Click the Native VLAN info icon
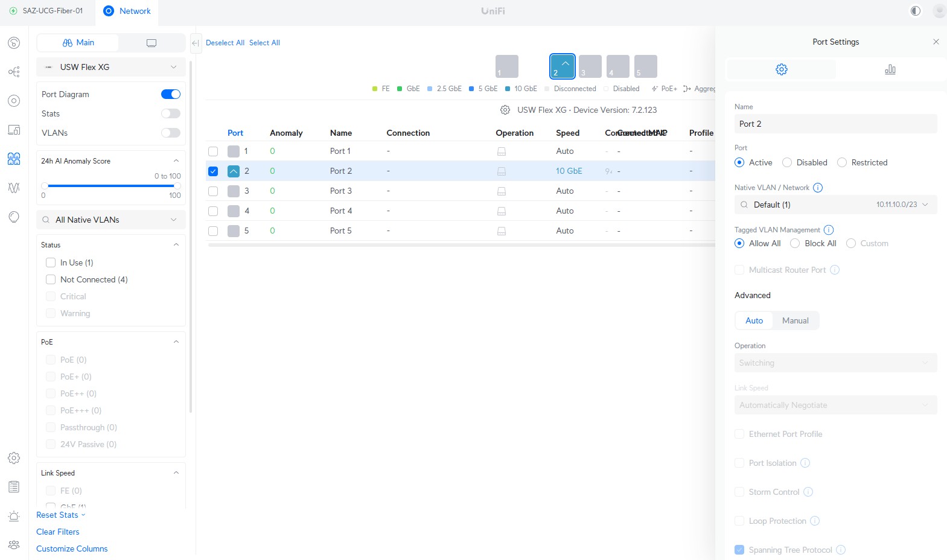Screen dimensions: 947x560 818,188
